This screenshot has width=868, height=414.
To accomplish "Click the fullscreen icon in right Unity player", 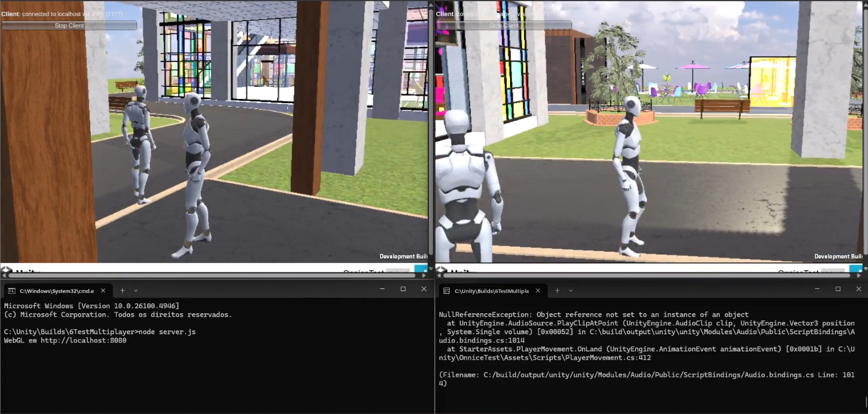I will (856, 270).
